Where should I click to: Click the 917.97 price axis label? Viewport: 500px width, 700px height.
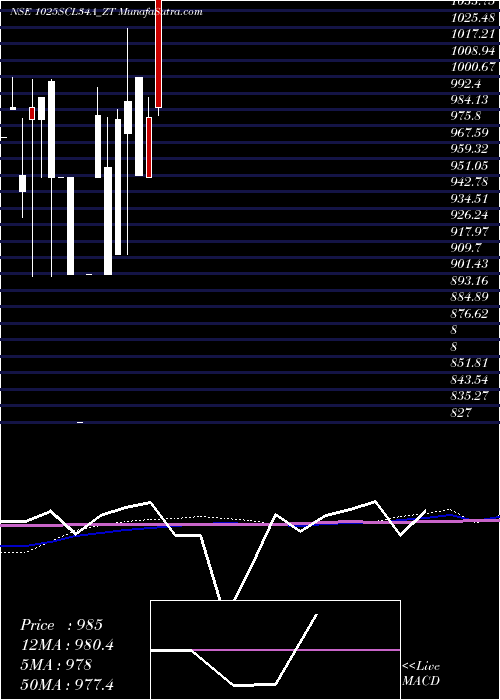tap(469, 231)
